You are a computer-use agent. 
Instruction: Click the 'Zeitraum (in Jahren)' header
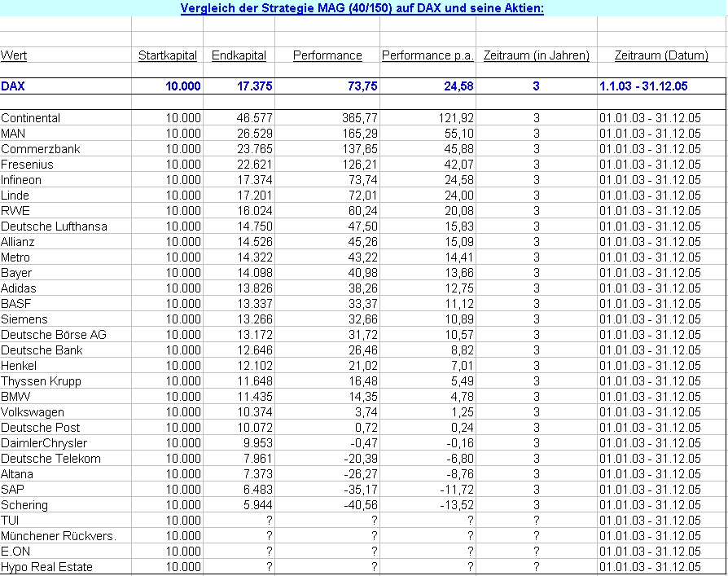coord(537,55)
